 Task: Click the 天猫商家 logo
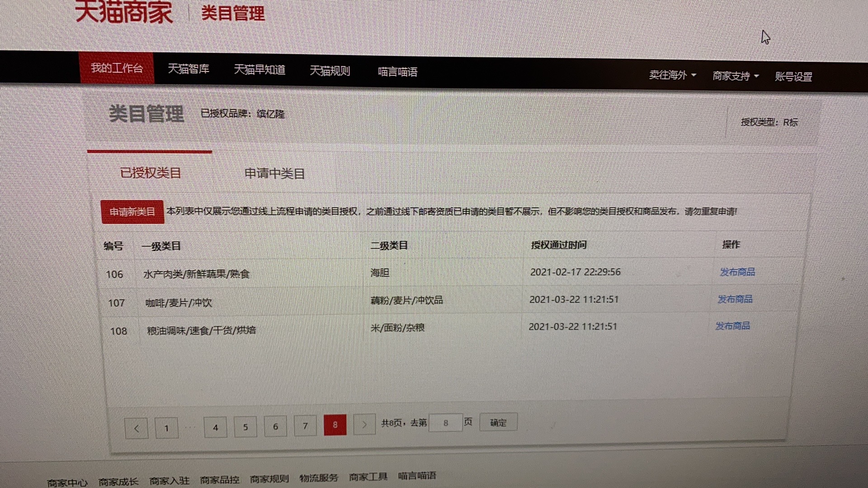click(124, 11)
